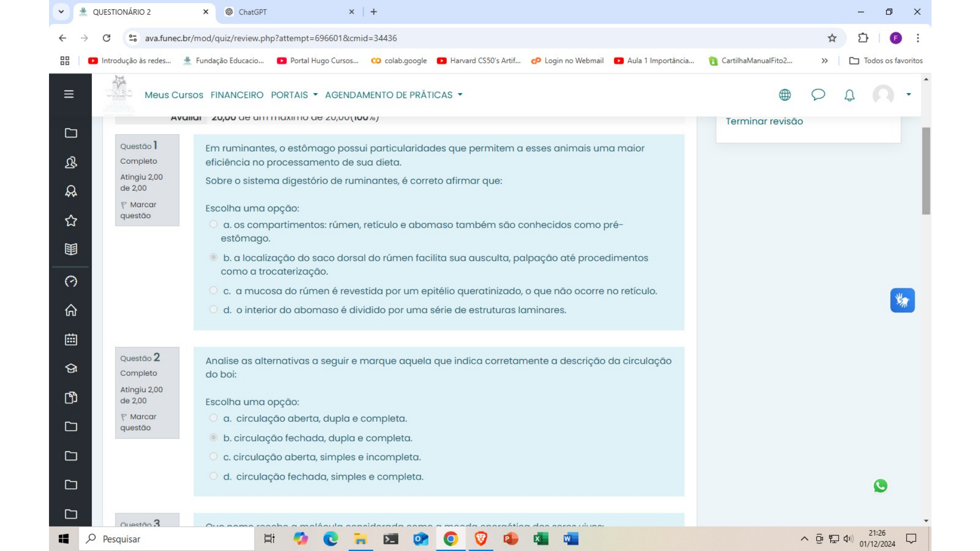This screenshot has width=980, height=551.
Task: Open the messages chat bubble icon
Action: 818,95
